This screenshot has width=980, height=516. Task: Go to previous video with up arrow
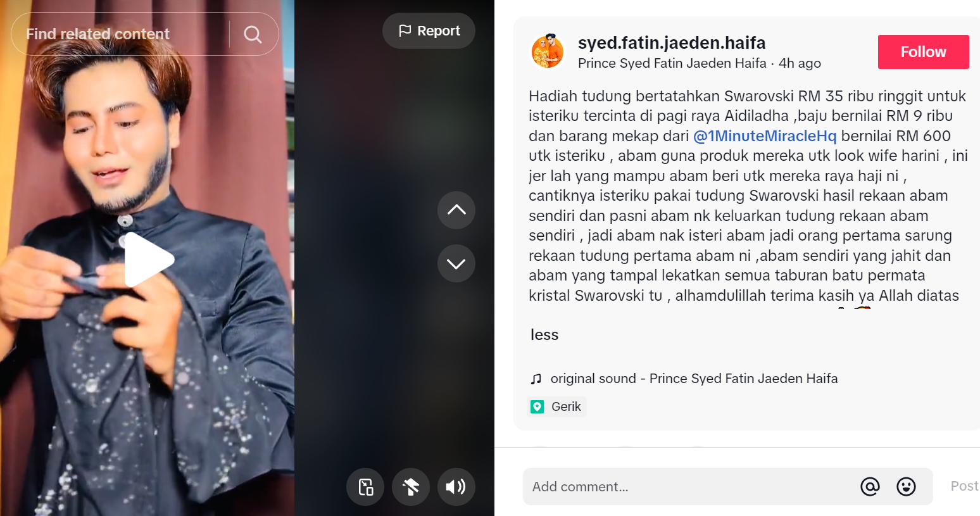click(x=456, y=210)
